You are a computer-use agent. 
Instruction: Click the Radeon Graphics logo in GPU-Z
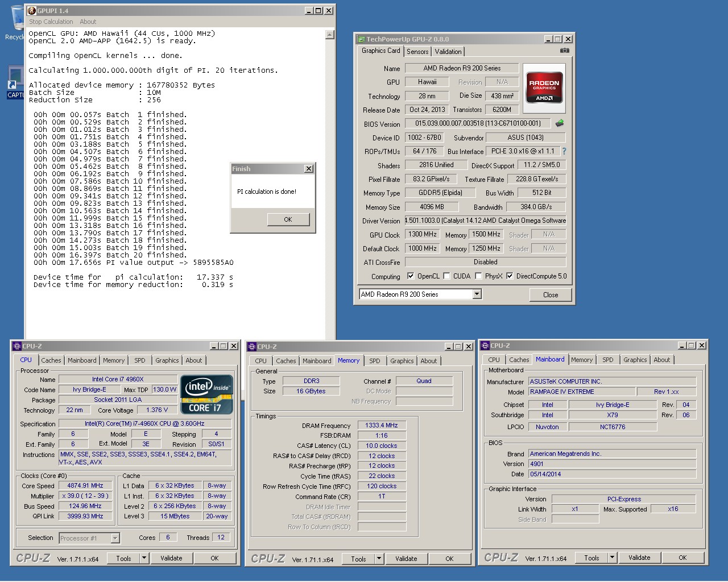click(x=544, y=88)
